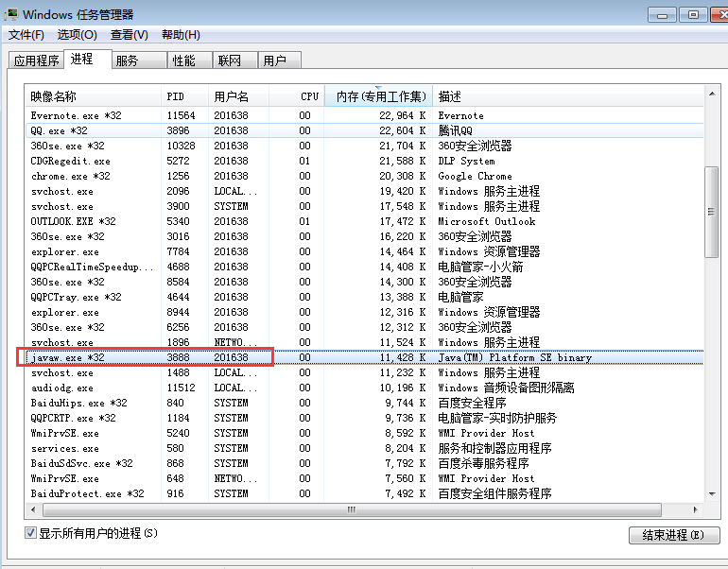
Task: Click the DLP System description cell
Action: tap(466, 161)
